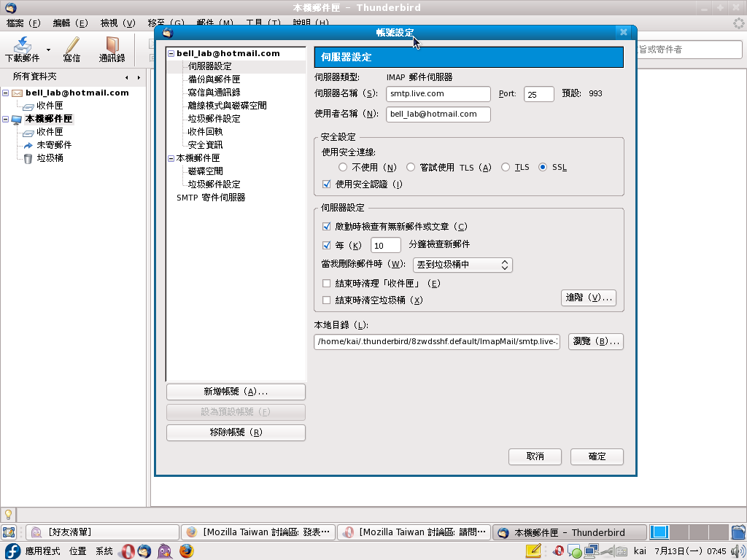Launch Pidgin from the bottom panel launcher
Viewport: 747px width, 560px height.
click(x=165, y=551)
